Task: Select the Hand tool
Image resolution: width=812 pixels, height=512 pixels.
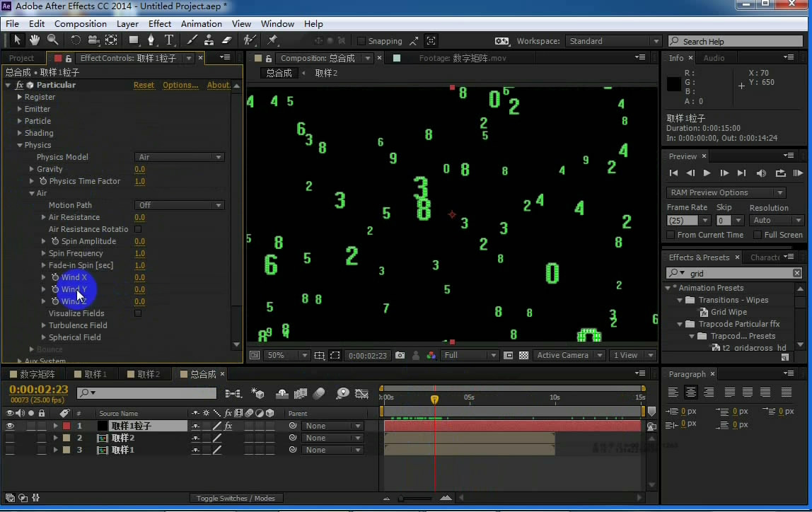Action: [x=34, y=40]
